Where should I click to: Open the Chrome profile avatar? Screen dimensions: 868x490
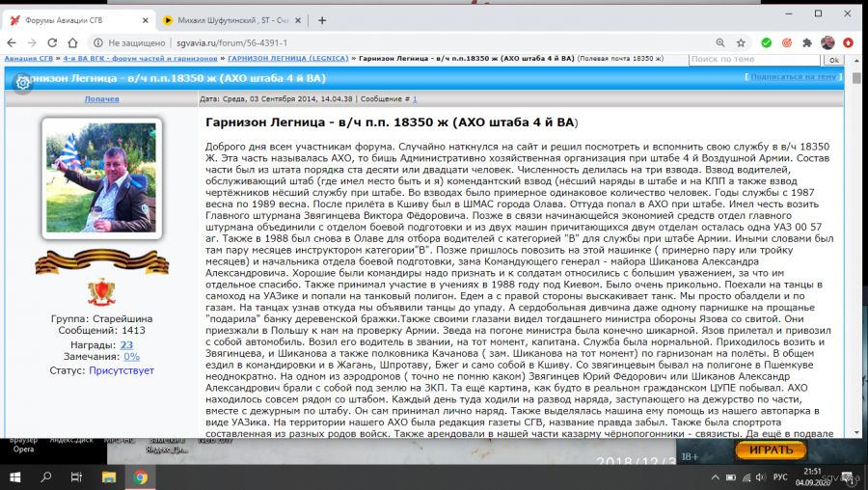(x=827, y=42)
